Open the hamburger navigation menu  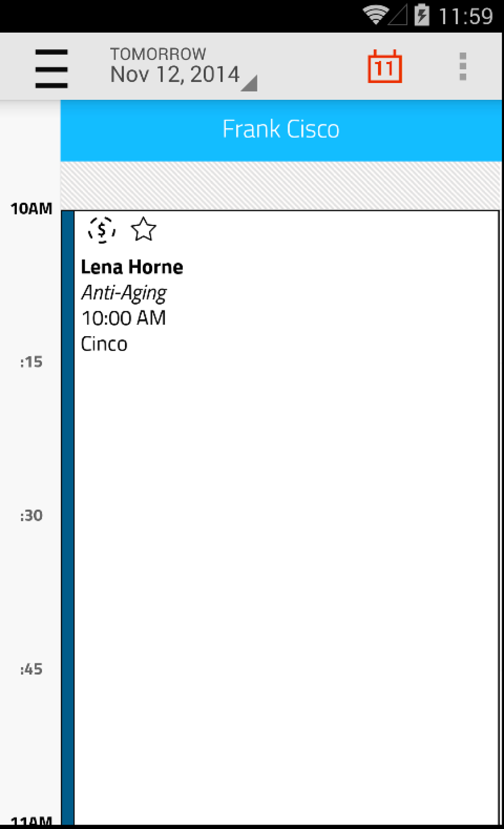point(51,68)
